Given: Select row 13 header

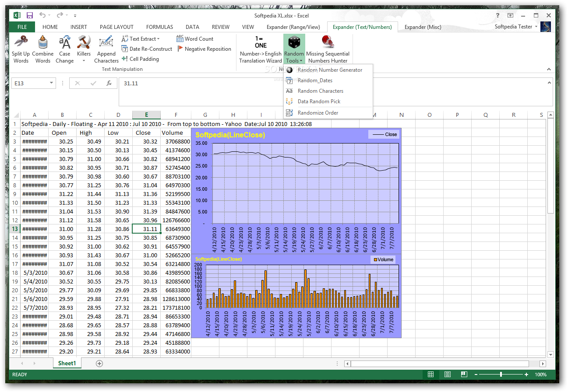Looking at the screenshot, I should (14, 229).
